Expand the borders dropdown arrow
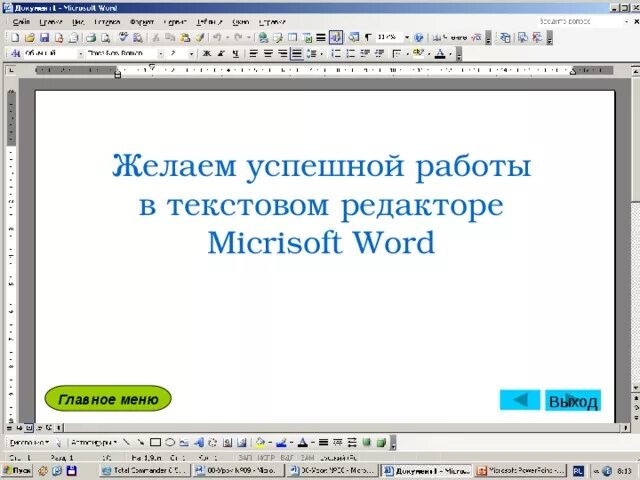The image size is (640, 480). tap(407, 53)
